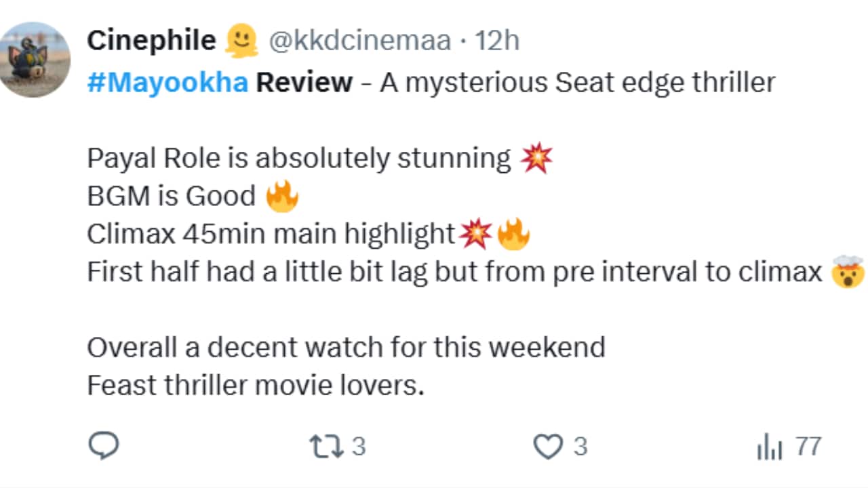The image size is (868, 488).
Task: Click the collision emoji after absolutely stunning
Action: point(536,159)
